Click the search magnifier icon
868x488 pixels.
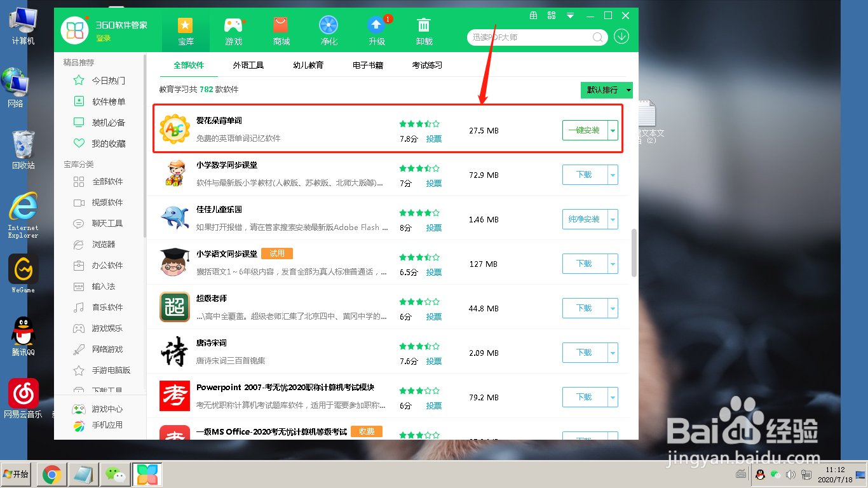[598, 37]
